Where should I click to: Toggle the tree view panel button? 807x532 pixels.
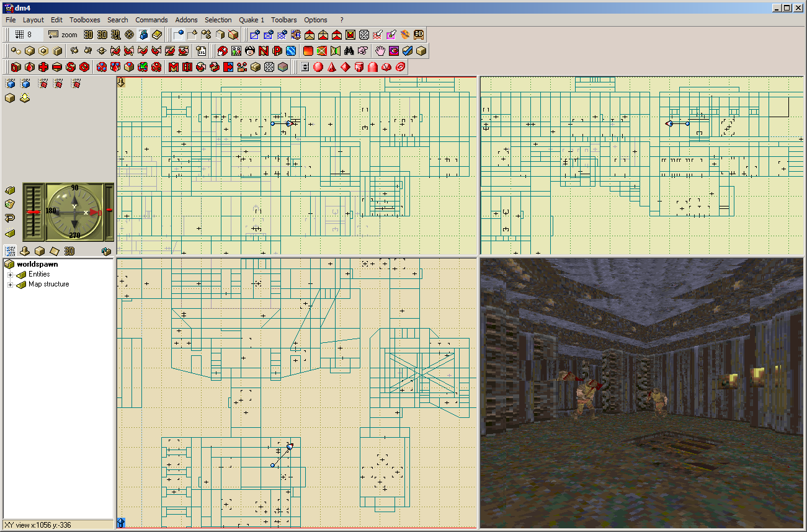pos(10,251)
